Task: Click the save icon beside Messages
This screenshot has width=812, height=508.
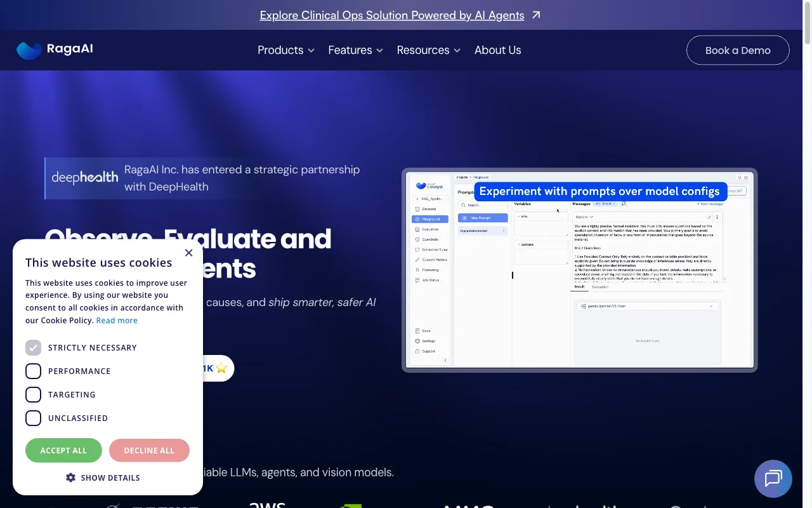Action: click(624, 204)
